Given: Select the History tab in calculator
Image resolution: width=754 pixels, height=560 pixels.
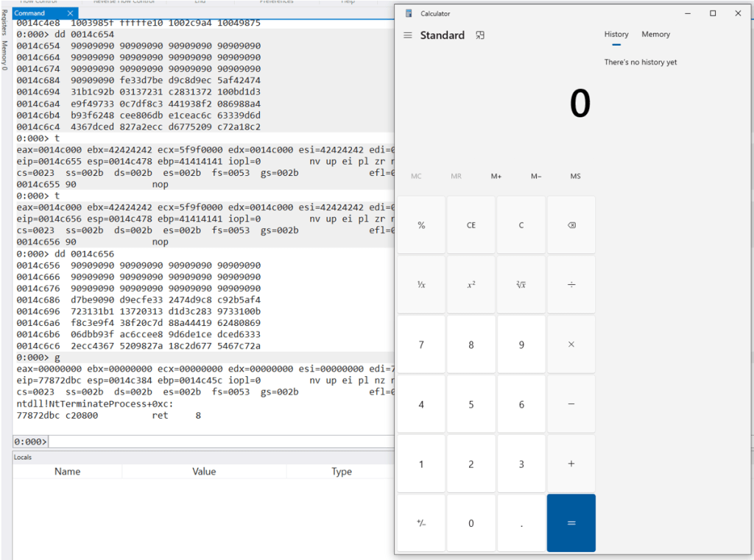Looking at the screenshot, I should tap(616, 35).
